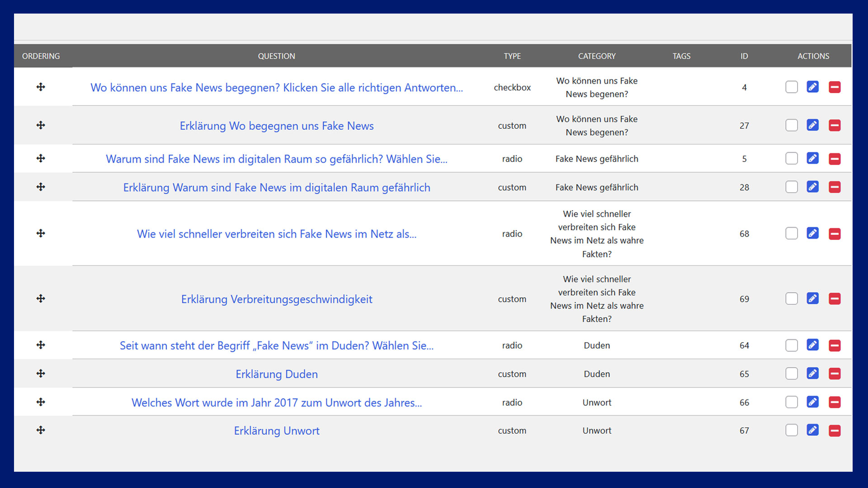Open 'Wo können uns Fake News begegnen?' question link

point(277,88)
